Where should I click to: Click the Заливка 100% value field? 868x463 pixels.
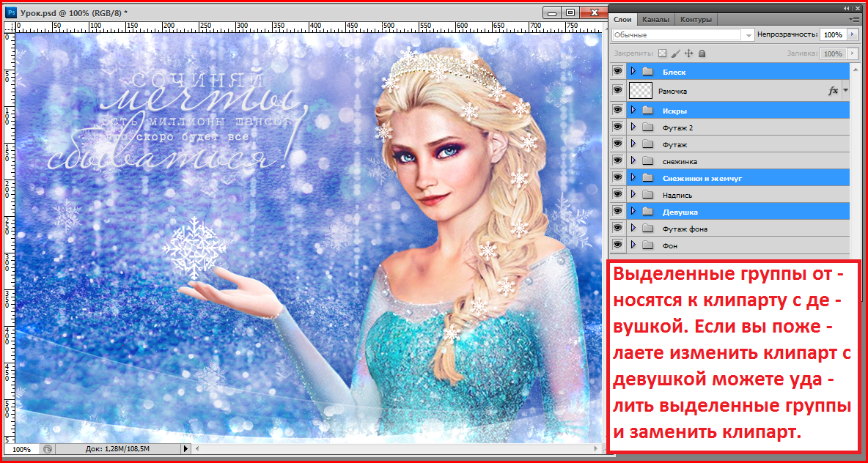pyautogui.click(x=833, y=53)
